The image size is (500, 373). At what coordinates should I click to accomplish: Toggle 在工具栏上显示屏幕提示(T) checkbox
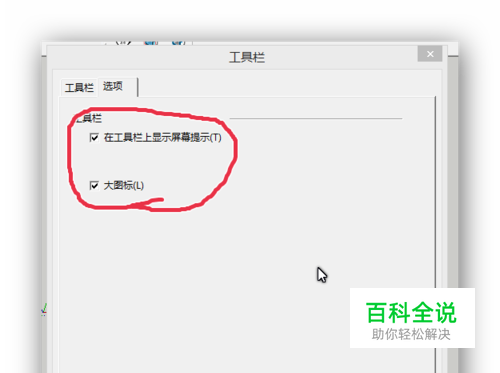[94, 137]
